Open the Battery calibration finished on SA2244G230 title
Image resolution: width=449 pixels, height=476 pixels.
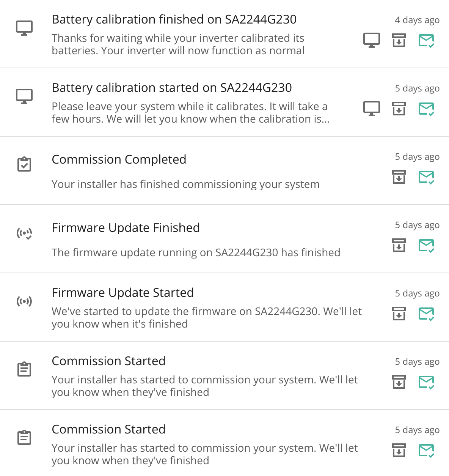pyautogui.click(x=174, y=19)
